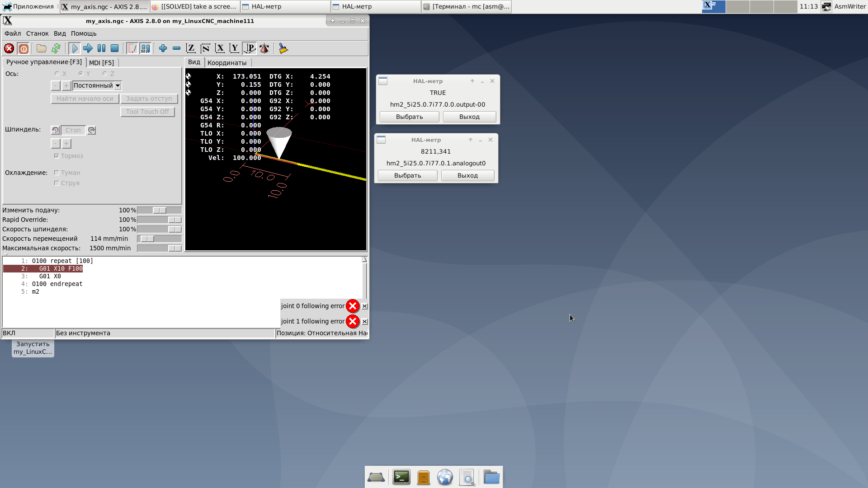Zoom in with plus icon
Viewport: 868px width, 488px height.
(x=163, y=48)
